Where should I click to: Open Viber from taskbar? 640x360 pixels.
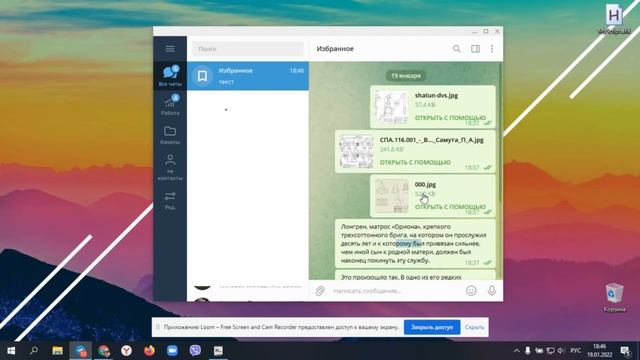(x=195, y=351)
